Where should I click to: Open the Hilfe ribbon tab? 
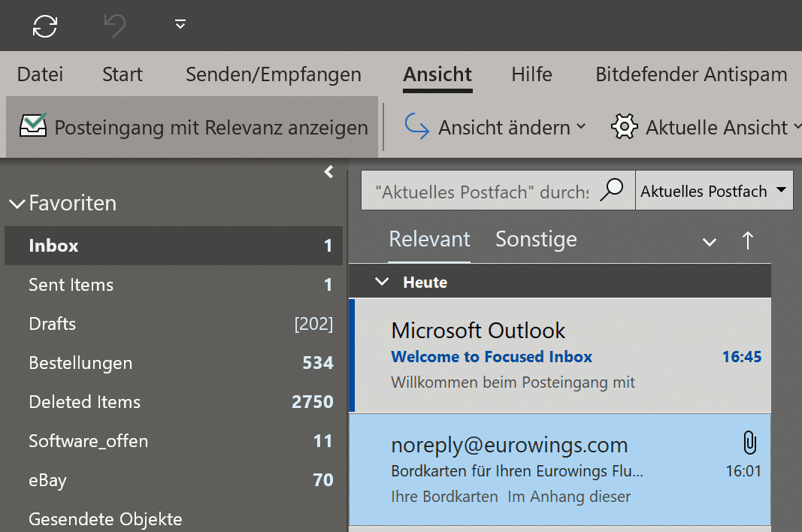pos(531,74)
